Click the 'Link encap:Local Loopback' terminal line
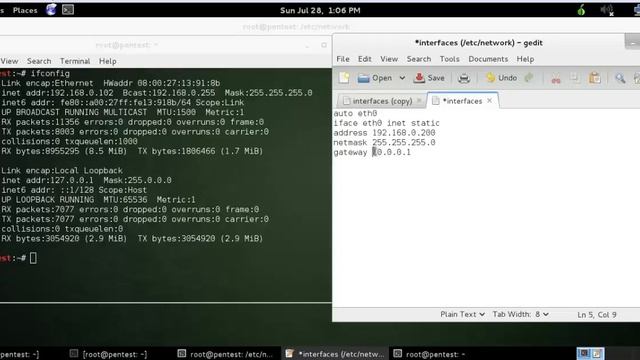This screenshot has height=360, width=640. pyautogui.click(x=62, y=171)
